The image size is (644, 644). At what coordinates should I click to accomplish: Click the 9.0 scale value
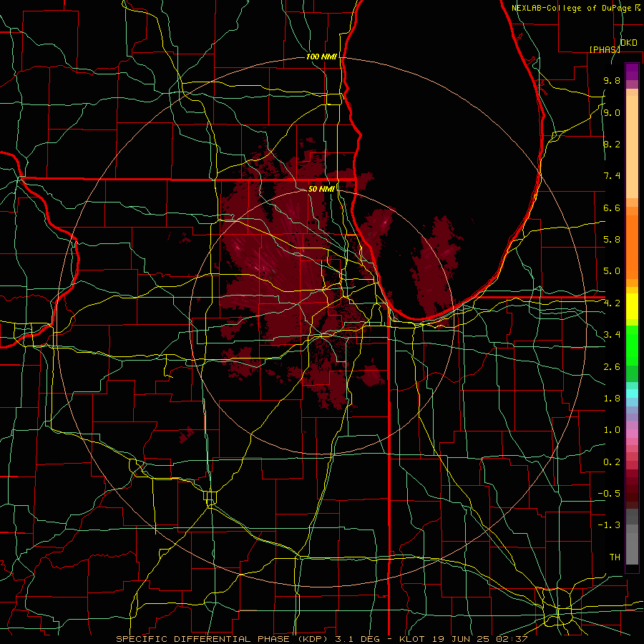[612, 113]
